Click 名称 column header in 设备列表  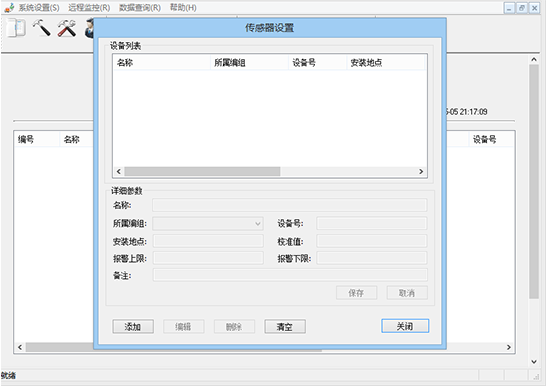[162, 63]
